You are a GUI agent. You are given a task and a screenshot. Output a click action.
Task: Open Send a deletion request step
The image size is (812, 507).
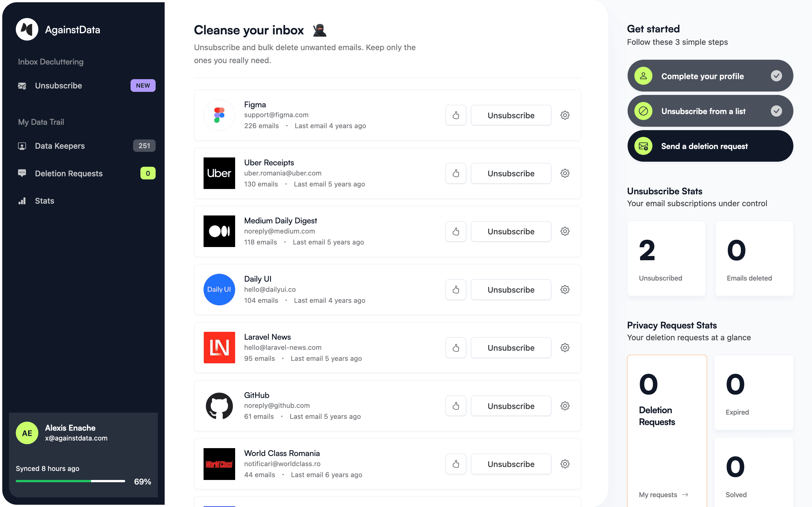pyautogui.click(x=710, y=146)
